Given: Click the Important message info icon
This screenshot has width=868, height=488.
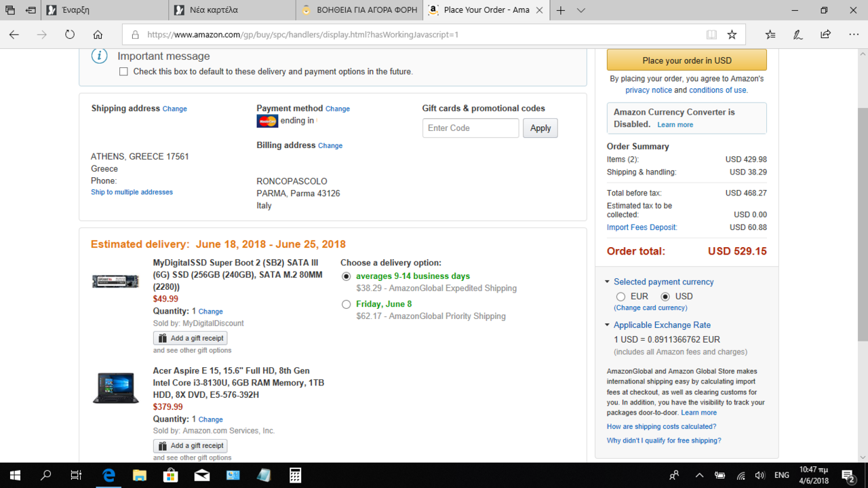Looking at the screenshot, I should click(x=100, y=56).
